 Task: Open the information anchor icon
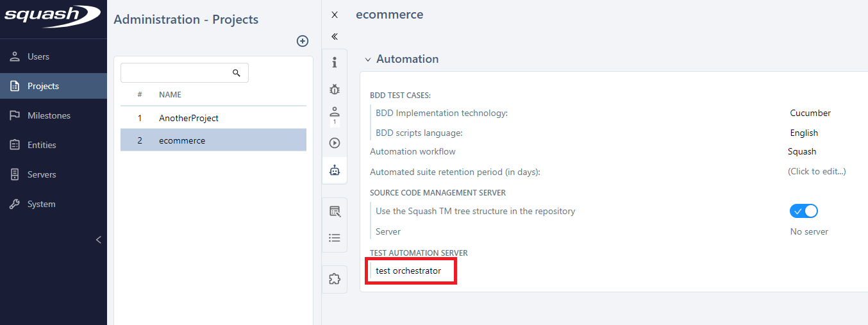(334, 63)
